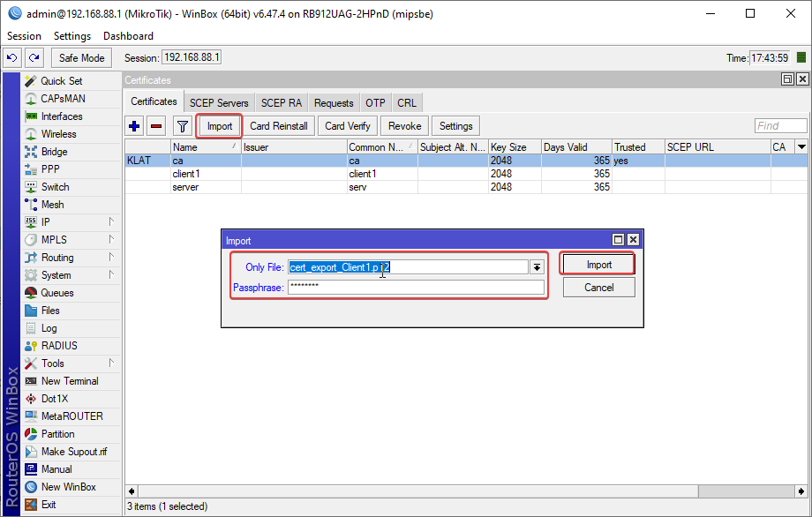Image resolution: width=812 pixels, height=517 pixels.
Task: Click the Only File input field
Action: tap(408, 267)
